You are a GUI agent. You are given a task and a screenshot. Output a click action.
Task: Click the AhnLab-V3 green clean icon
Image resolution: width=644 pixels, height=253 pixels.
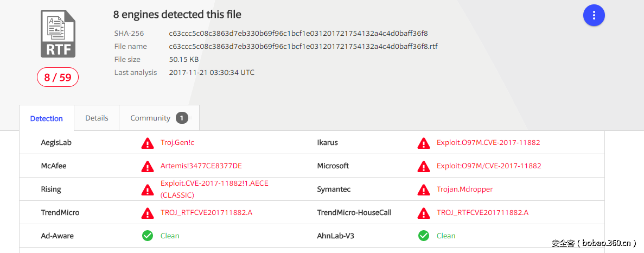(424, 236)
